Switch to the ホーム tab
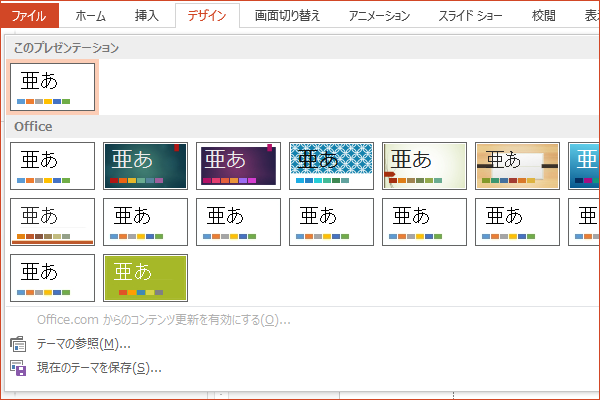This screenshot has height=400, width=600. point(91,16)
